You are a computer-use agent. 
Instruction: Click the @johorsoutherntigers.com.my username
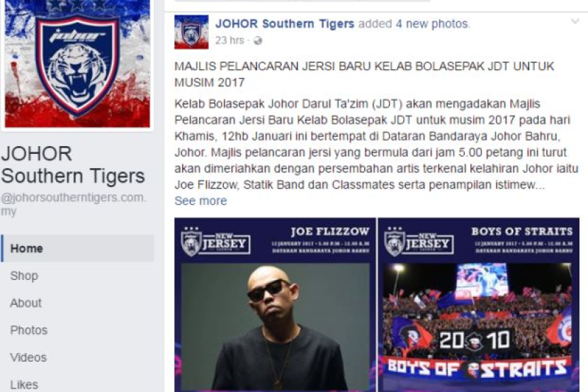[73, 204]
